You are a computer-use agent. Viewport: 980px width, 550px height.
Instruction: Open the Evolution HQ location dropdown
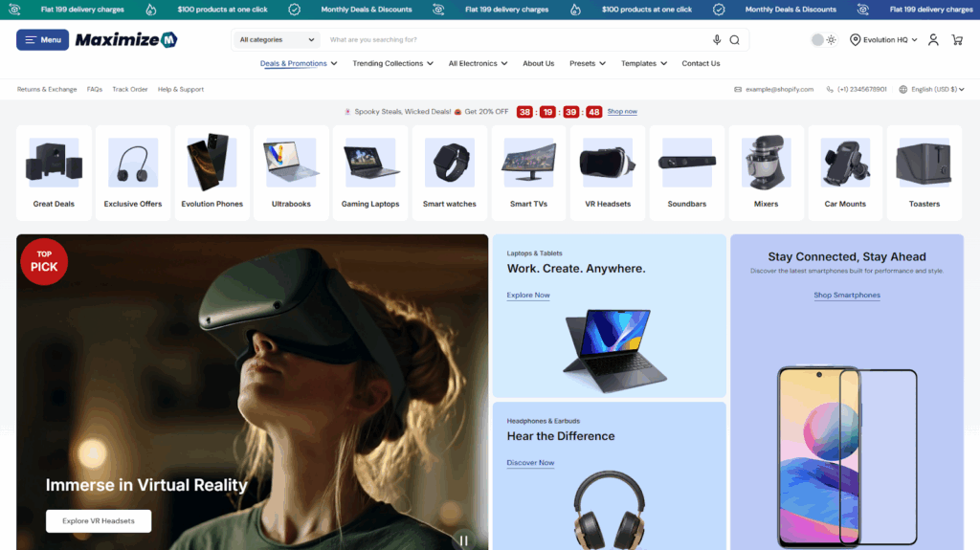tap(883, 40)
